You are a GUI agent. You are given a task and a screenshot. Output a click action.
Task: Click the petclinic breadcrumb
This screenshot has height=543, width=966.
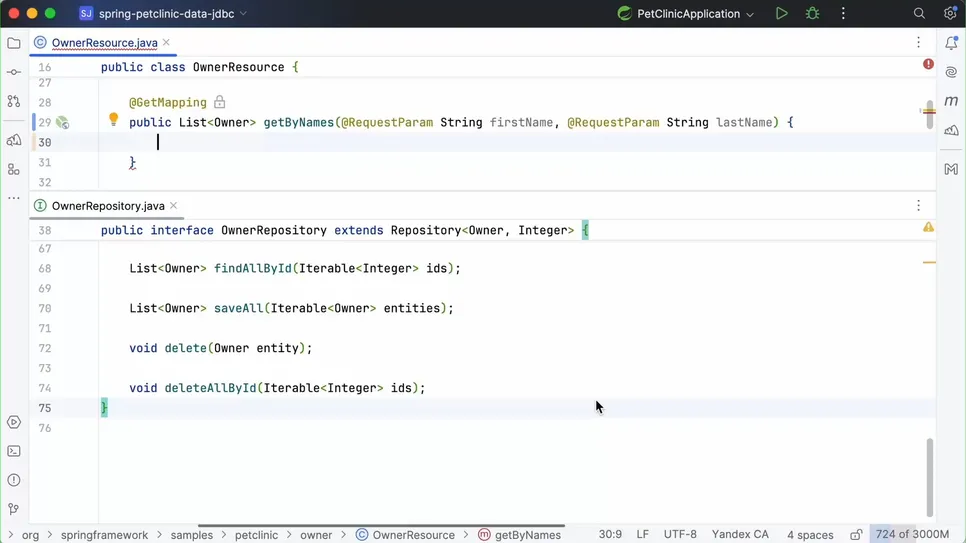click(256, 535)
